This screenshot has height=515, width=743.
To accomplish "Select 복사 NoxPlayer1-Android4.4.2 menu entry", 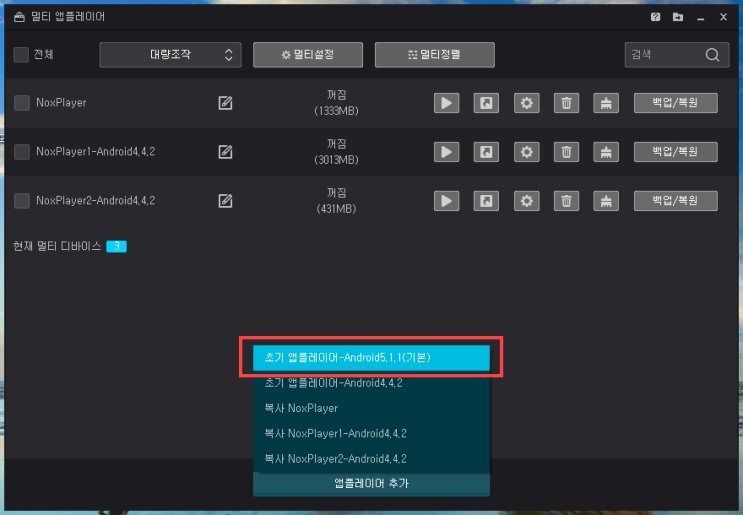I will (x=371, y=434).
